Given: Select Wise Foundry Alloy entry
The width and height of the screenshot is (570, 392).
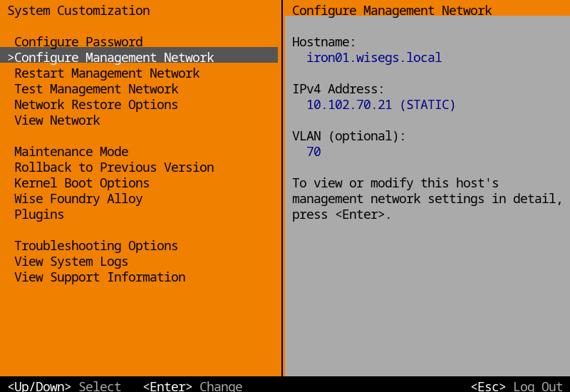Looking at the screenshot, I should (x=78, y=199).
